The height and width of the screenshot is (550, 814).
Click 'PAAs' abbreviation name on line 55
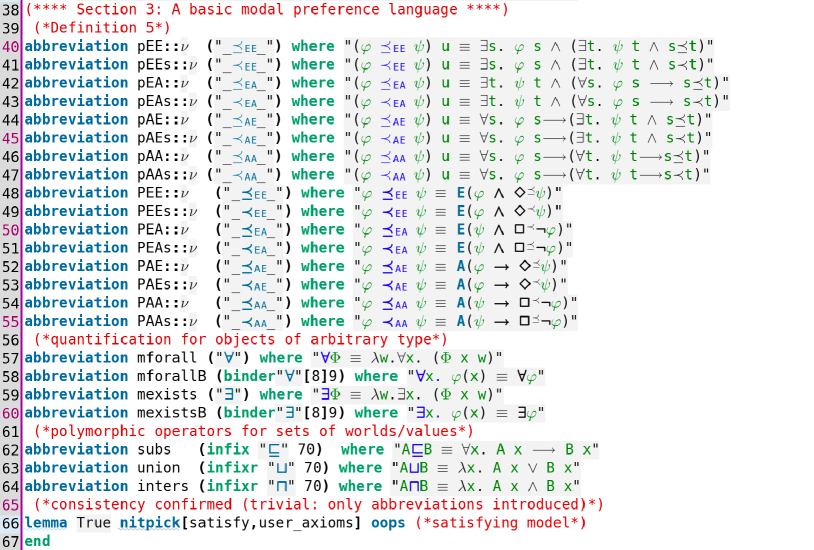pos(154,321)
